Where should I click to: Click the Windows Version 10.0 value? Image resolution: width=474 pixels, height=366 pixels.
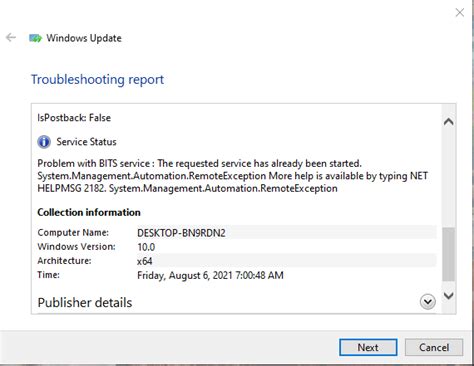[x=146, y=247]
